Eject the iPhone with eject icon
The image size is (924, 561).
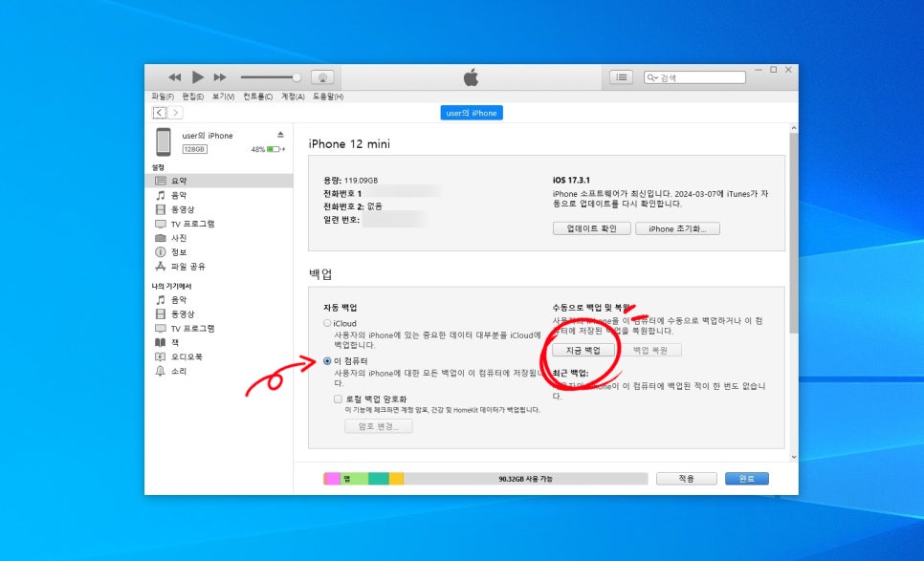280,135
